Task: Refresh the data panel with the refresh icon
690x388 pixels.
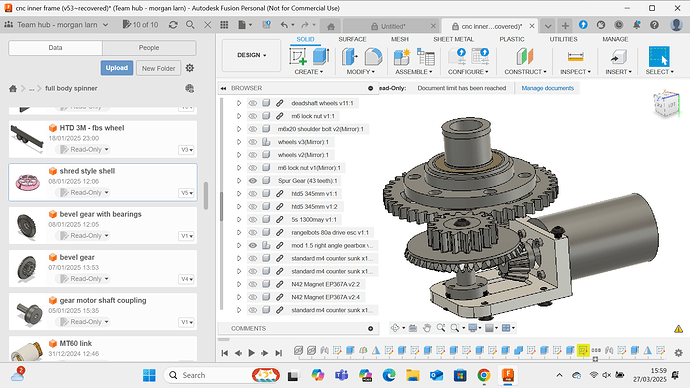Action: [x=173, y=25]
